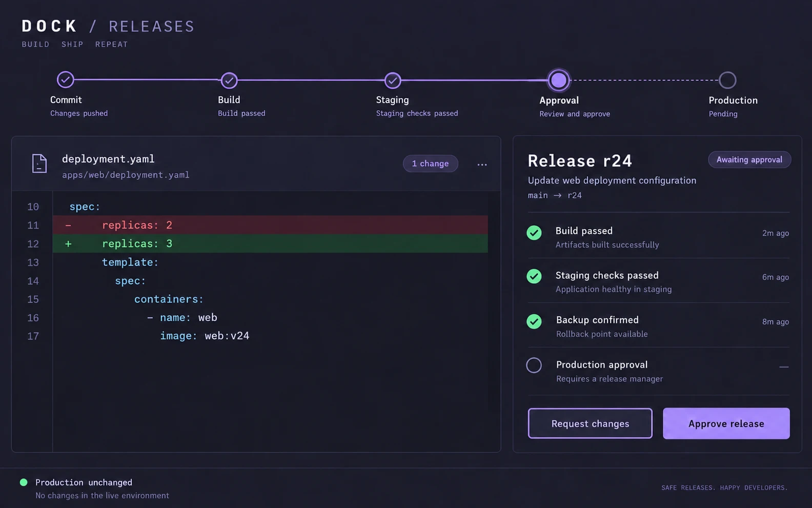Click 'Update web deployment configuration' description

coord(612,180)
